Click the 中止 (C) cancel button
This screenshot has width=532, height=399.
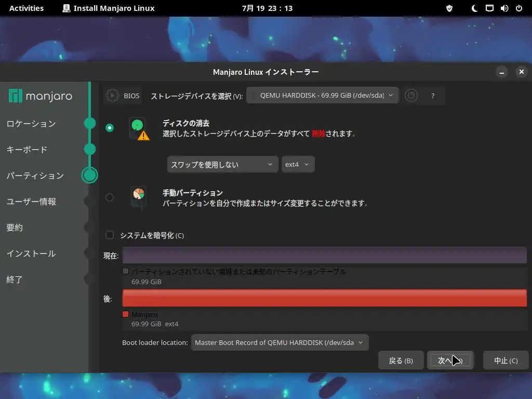tap(506, 361)
